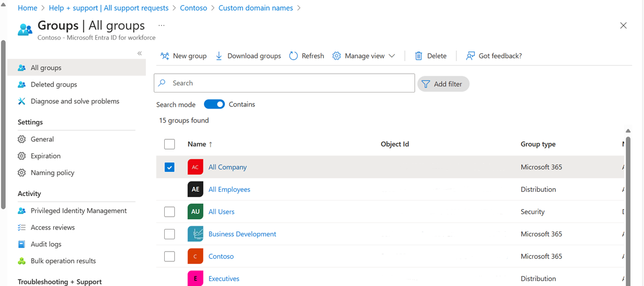The image size is (644, 286).
Task: Collapse the left sidebar menu
Action: tap(140, 53)
